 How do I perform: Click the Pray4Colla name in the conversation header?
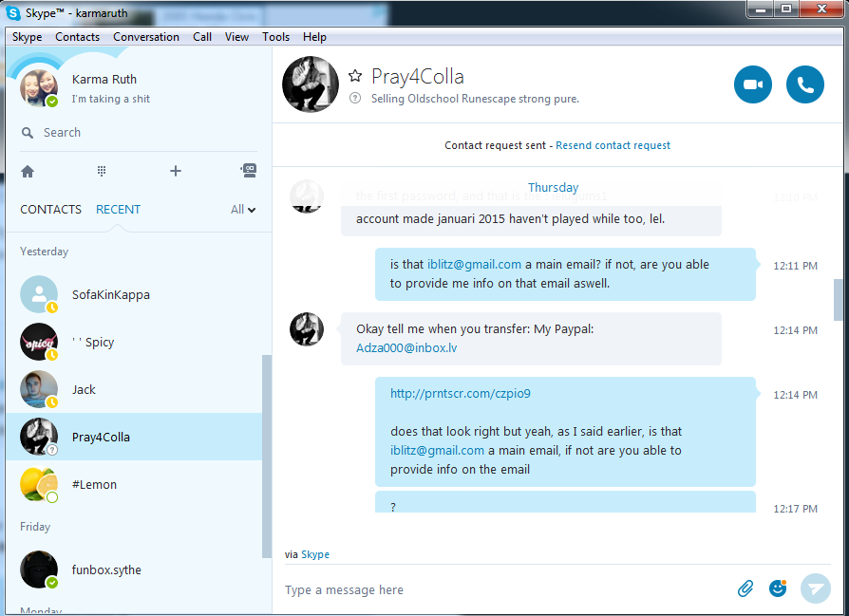pos(418,76)
